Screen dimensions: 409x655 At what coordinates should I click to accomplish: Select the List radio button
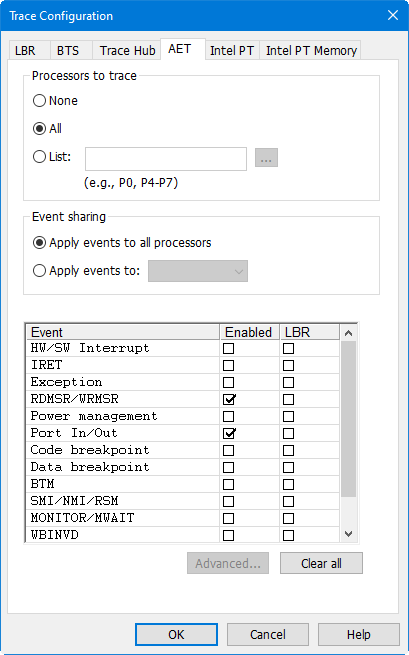pyautogui.click(x=39, y=157)
